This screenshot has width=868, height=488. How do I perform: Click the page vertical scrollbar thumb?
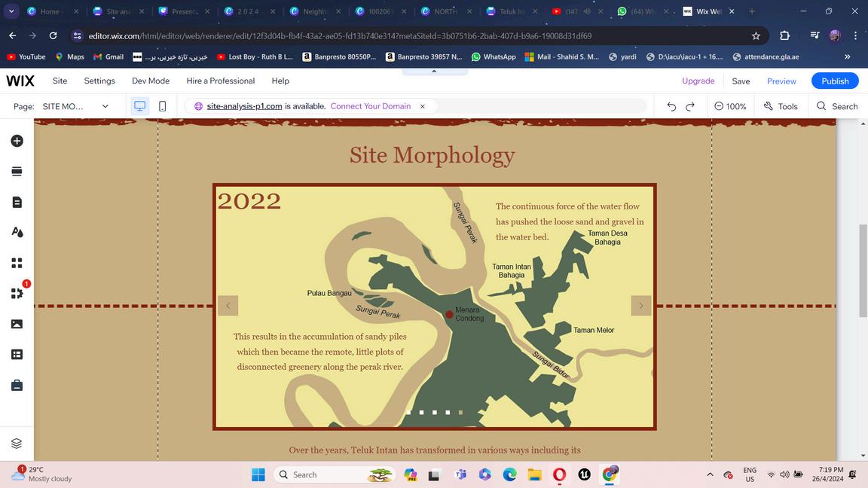[x=863, y=270]
